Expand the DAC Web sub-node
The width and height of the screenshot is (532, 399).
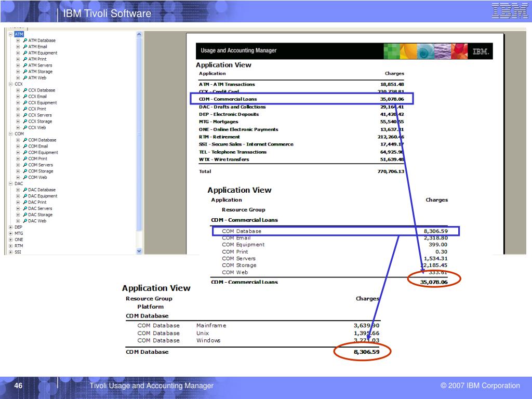pos(18,221)
